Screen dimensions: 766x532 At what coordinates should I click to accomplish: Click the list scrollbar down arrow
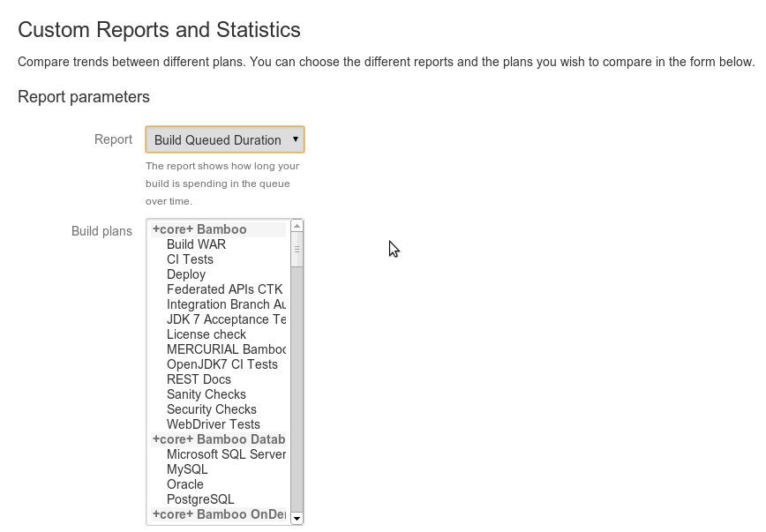[x=297, y=518]
